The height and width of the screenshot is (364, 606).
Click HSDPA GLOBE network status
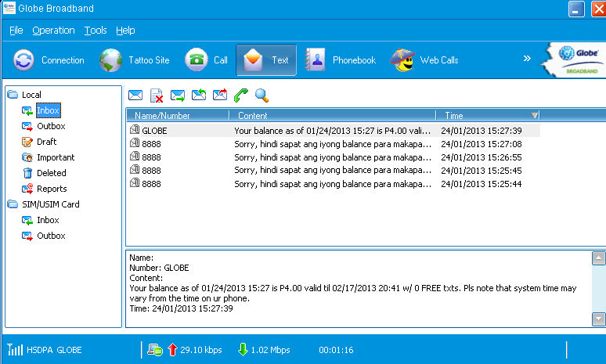click(x=54, y=350)
